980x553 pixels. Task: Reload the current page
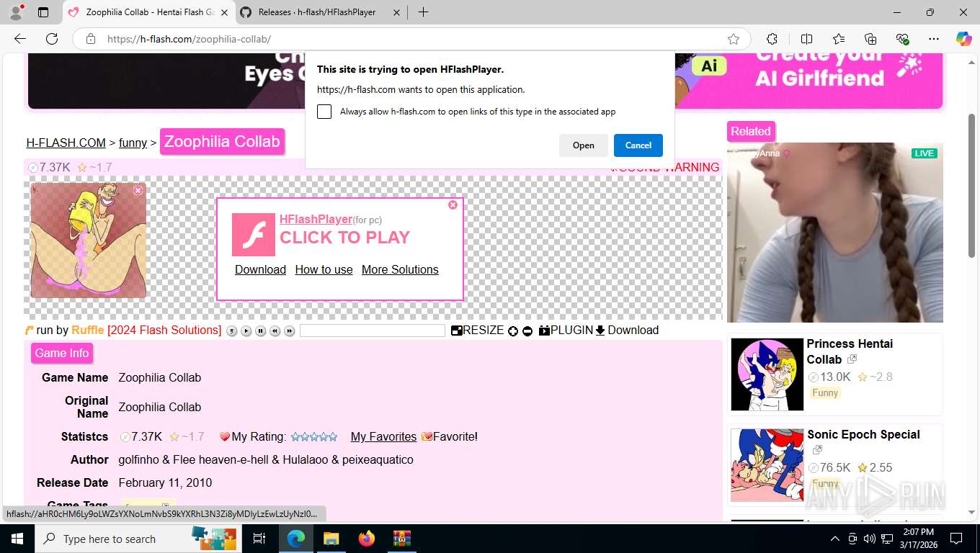52,39
